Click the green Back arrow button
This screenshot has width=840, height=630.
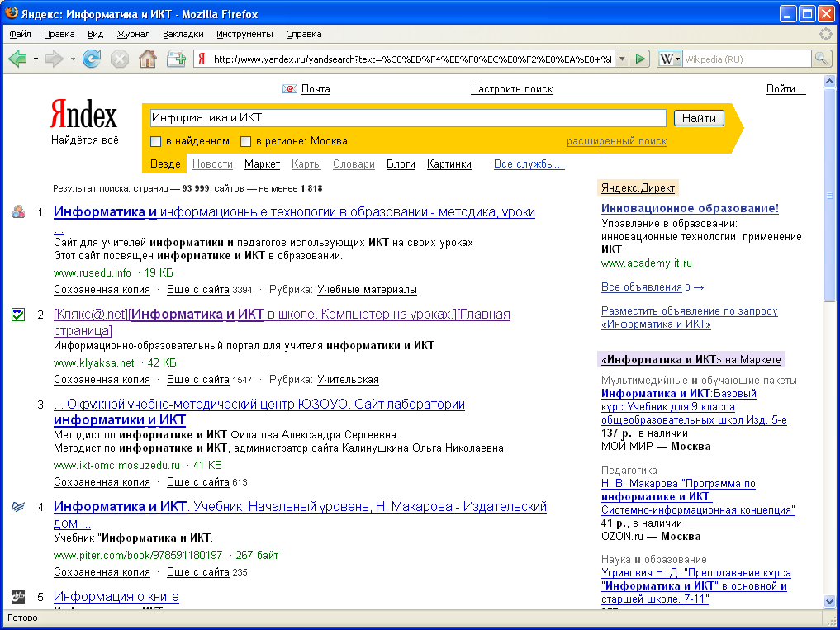tap(17, 59)
